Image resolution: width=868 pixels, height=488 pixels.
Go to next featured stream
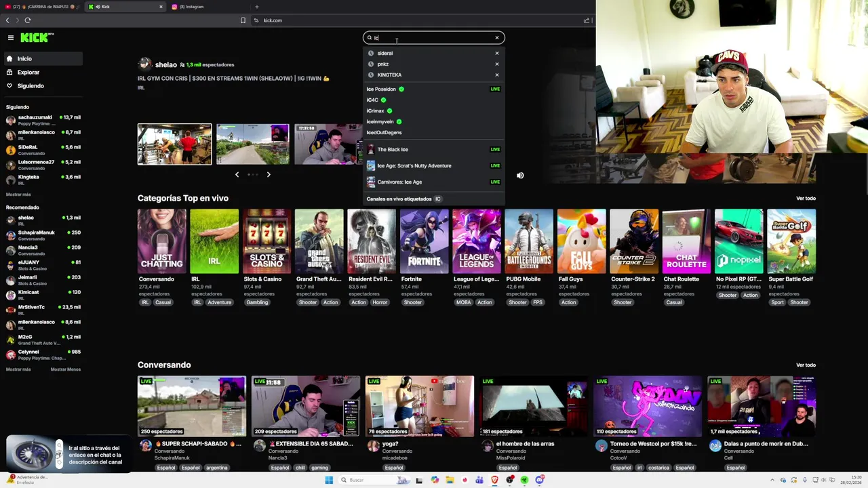269,175
